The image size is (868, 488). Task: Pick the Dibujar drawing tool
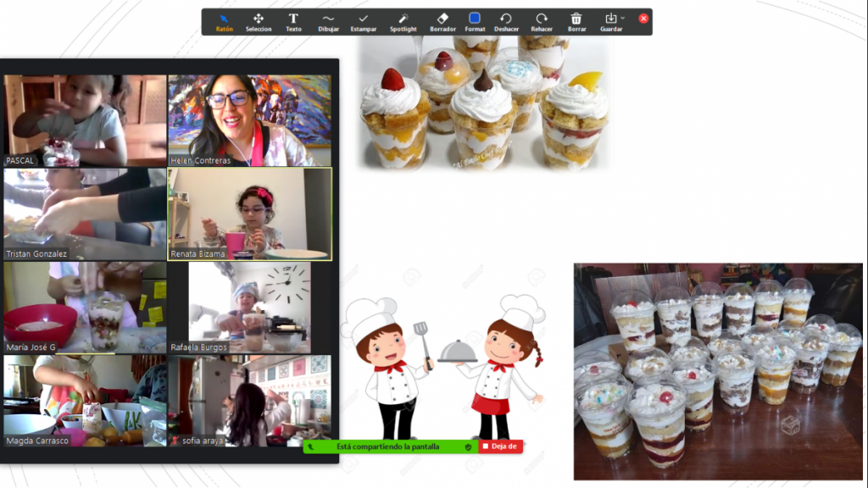tap(328, 21)
